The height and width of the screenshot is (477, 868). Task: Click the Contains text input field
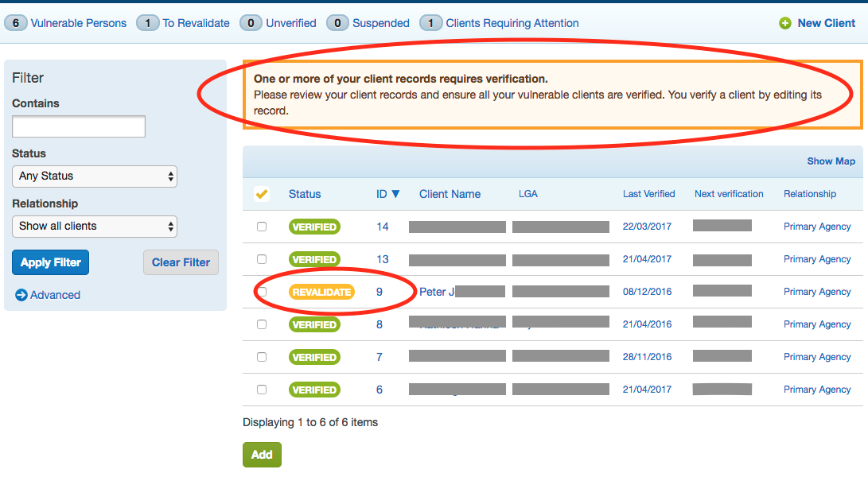point(79,126)
